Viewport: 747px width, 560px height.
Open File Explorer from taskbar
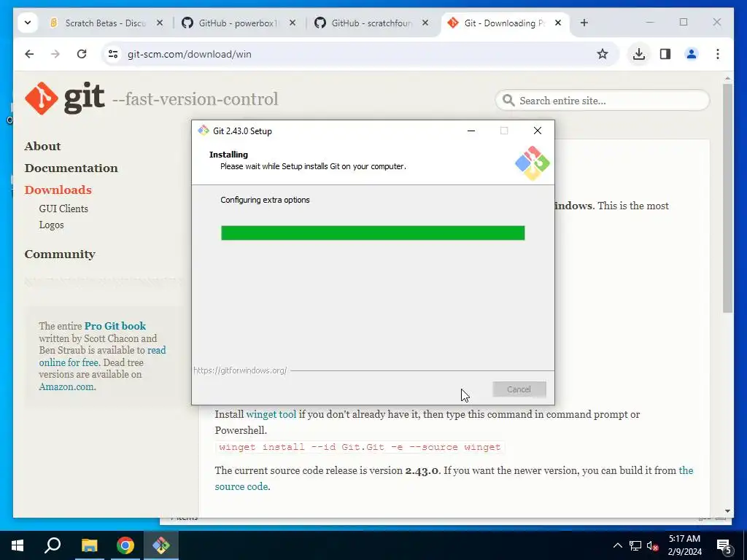point(89,545)
